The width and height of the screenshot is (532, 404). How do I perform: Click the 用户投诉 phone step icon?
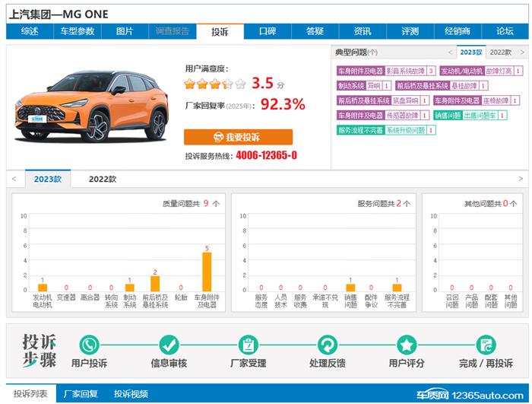click(89, 345)
